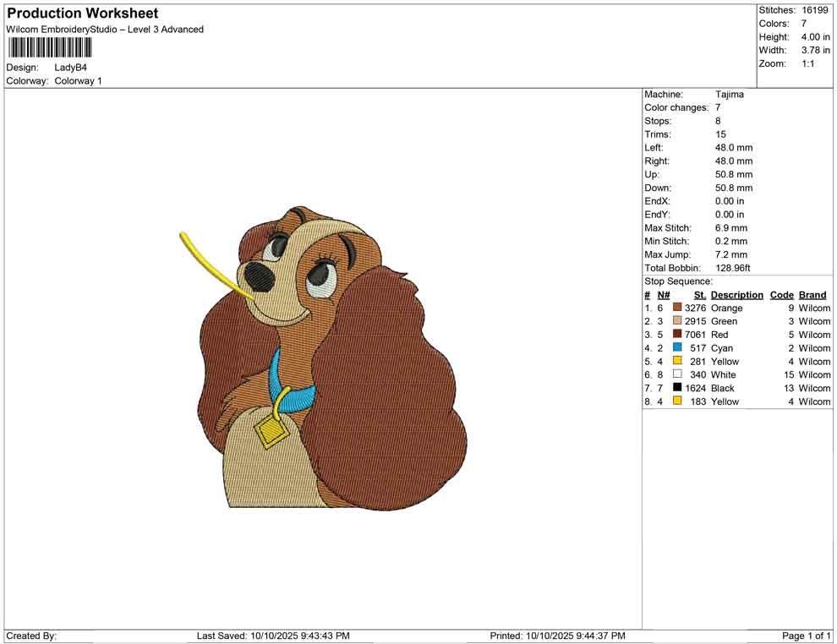Click 'Wilcom EmbroideryStudio – Level 3 Advanced' text
The height and width of the screenshot is (644, 837).
coord(105,30)
